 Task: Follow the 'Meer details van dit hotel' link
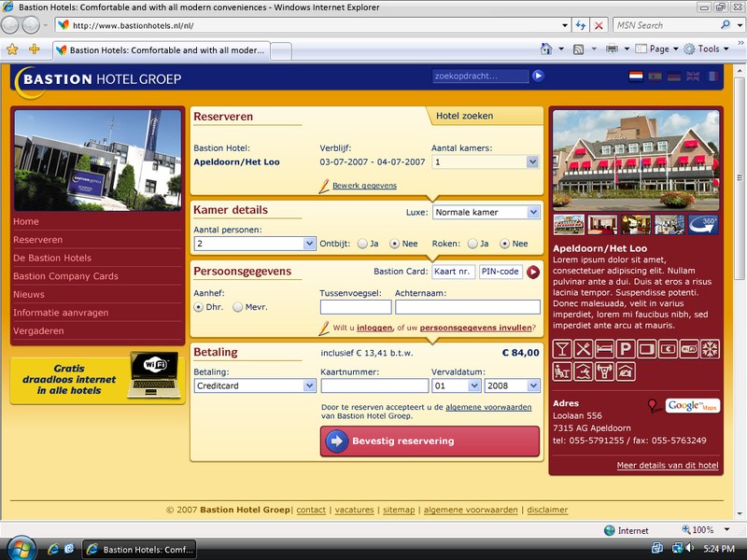[x=667, y=465]
